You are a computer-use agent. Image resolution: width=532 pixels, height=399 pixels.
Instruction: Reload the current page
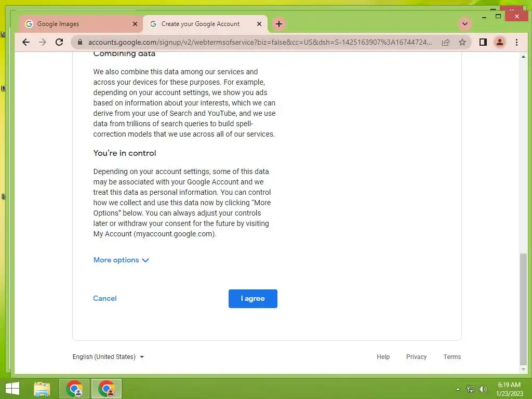(59, 42)
